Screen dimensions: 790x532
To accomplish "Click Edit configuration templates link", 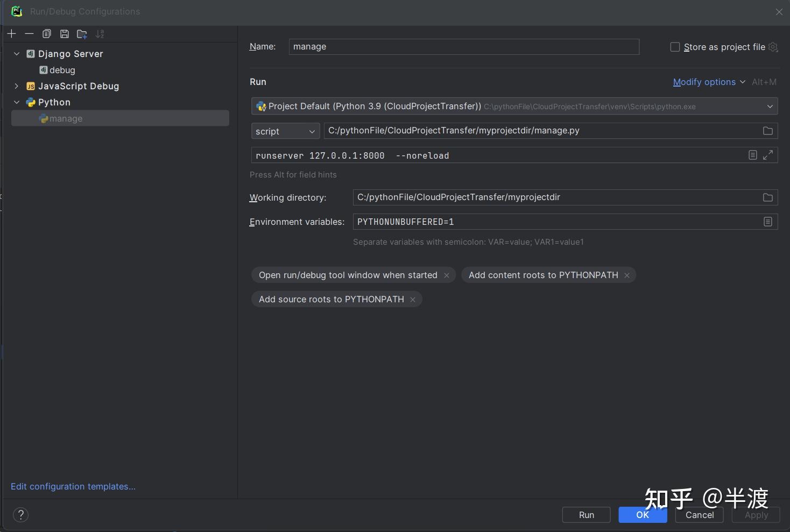I will pyautogui.click(x=73, y=486).
